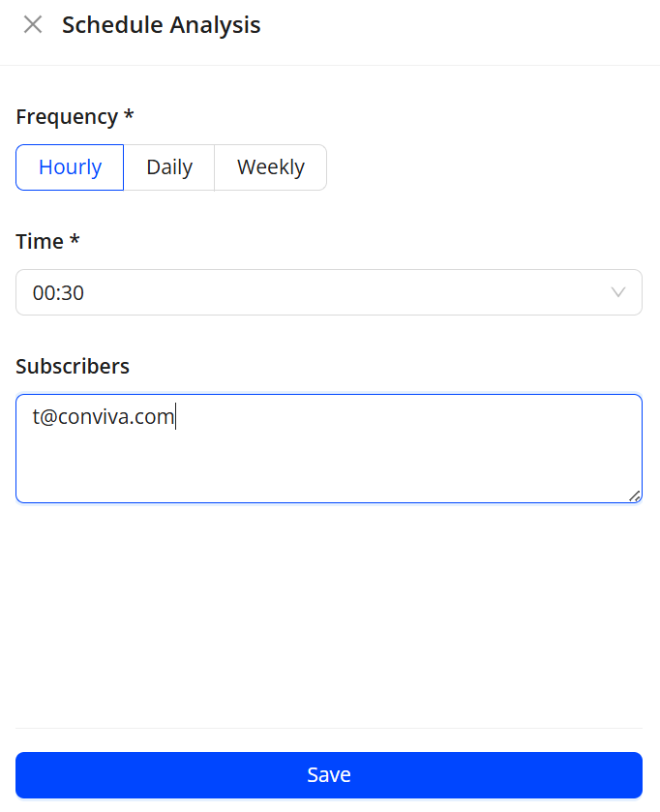Close the Schedule Analysis panel

[x=33, y=25]
